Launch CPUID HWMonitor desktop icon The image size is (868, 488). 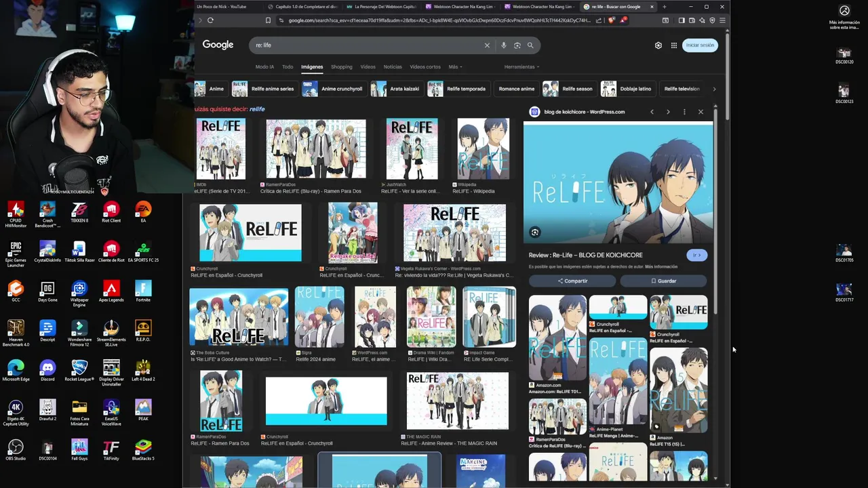pyautogui.click(x=16, y=214)
